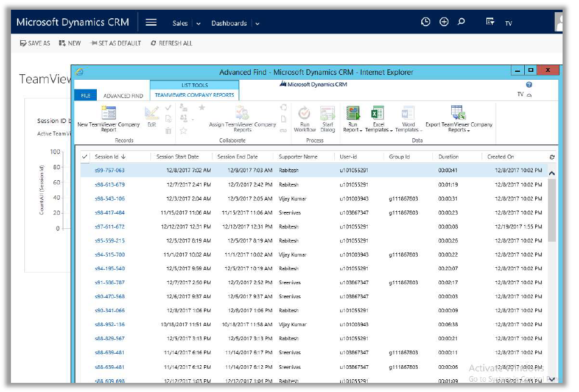Screen dimensions: 579x392
Task: Click the Run Workflow icon
Action: 304,113
